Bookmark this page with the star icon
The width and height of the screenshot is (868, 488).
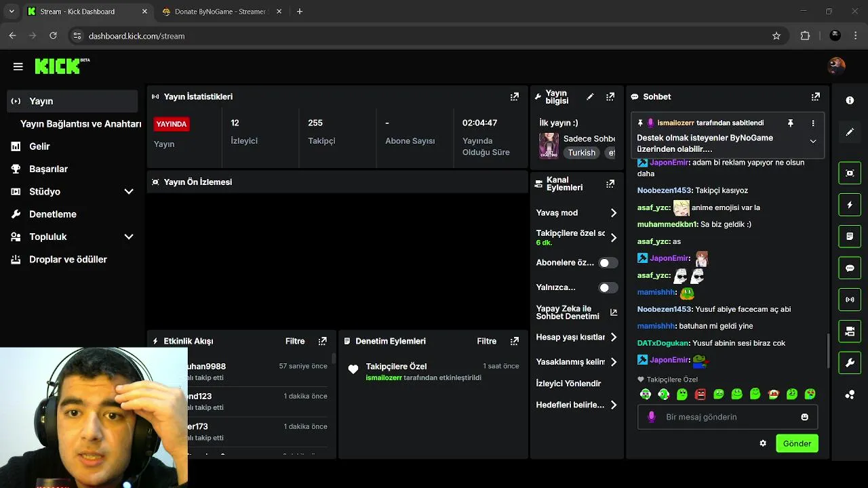(x=776, y=36)
